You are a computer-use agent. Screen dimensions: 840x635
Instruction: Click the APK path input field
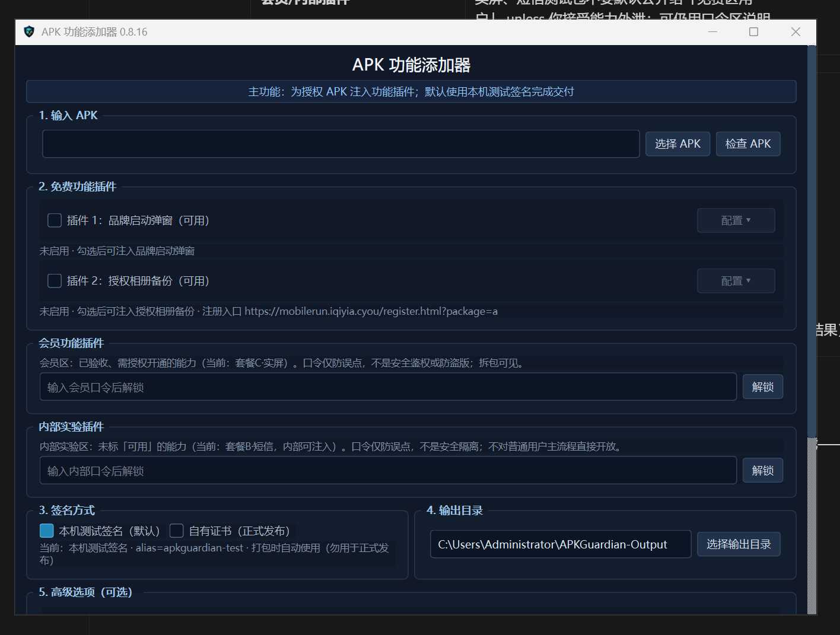point(341,144)
